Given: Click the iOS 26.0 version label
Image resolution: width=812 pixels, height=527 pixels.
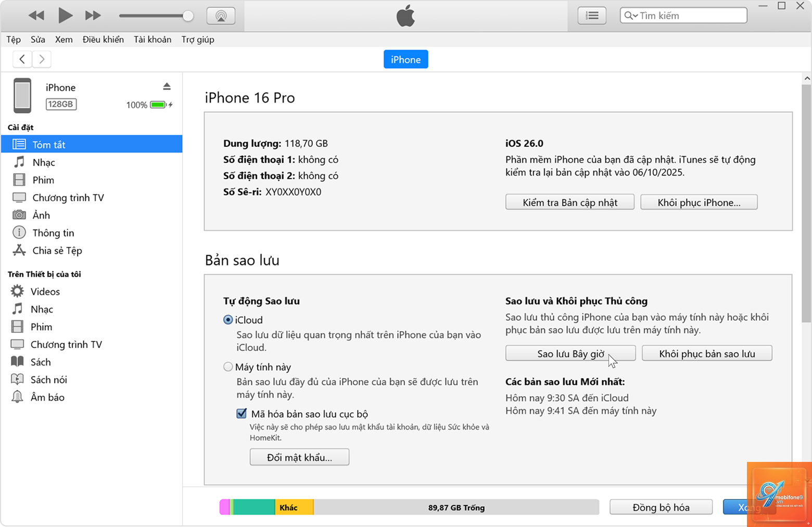Looking at the screenshot, I should point(524,143).
